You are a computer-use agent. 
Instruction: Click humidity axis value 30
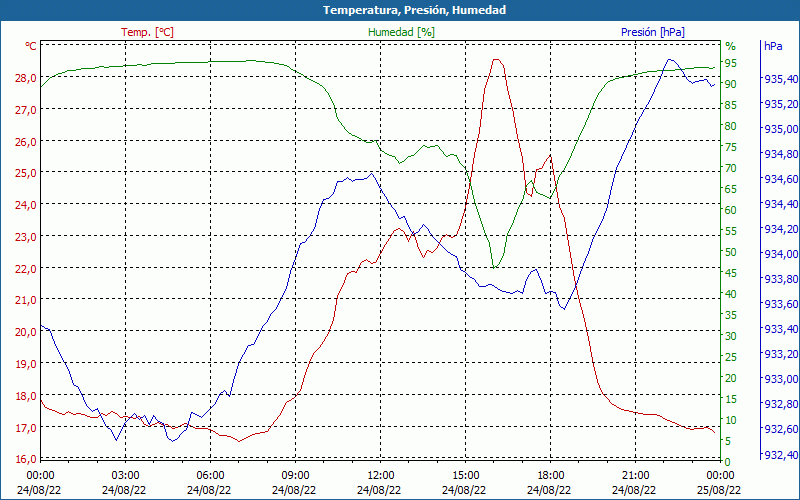tap(731, 336)
